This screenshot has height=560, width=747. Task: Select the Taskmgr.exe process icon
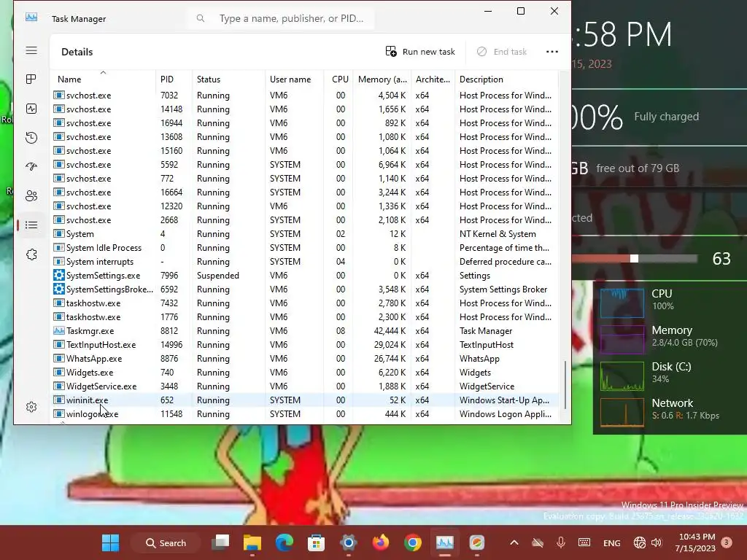58,330
